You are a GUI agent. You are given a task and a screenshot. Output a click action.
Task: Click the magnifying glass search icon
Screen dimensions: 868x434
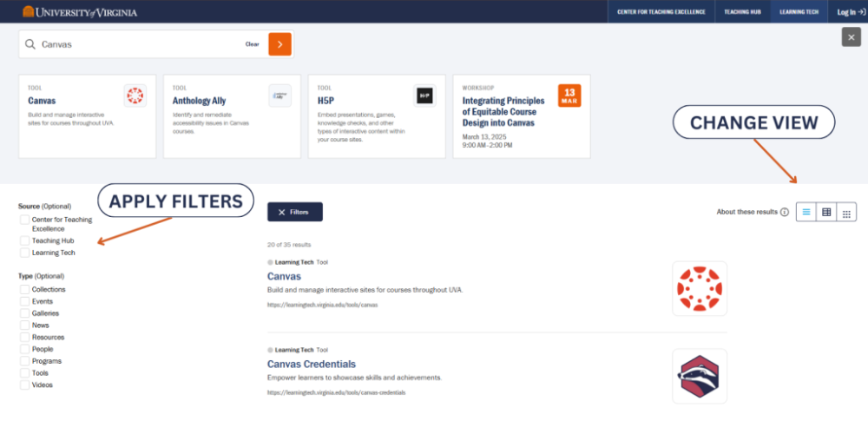(x=30, y=44)
